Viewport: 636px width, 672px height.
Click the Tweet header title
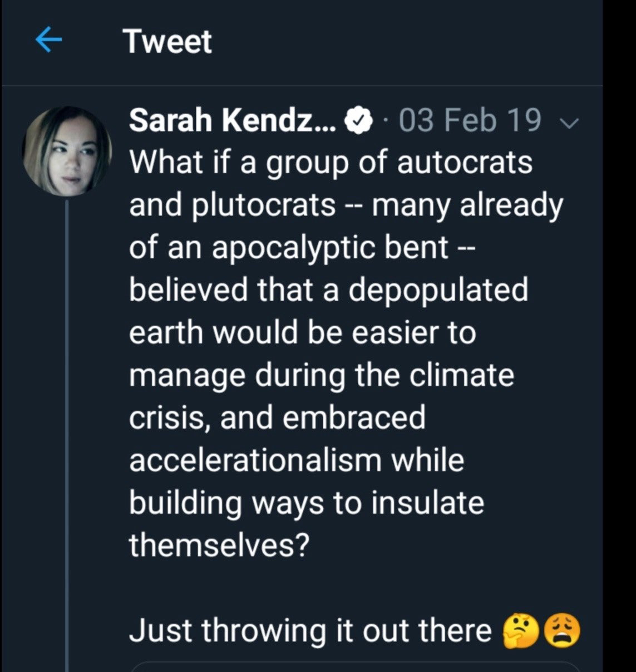167,42
